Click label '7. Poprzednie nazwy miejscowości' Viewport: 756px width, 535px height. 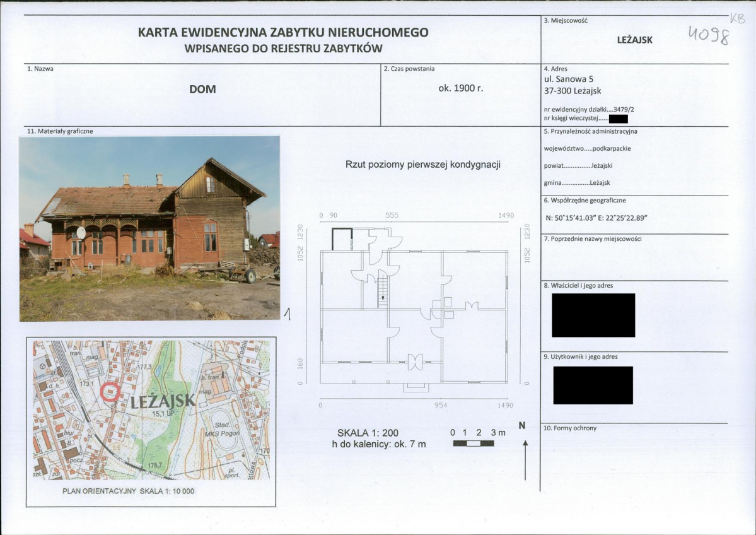point(593,239)
